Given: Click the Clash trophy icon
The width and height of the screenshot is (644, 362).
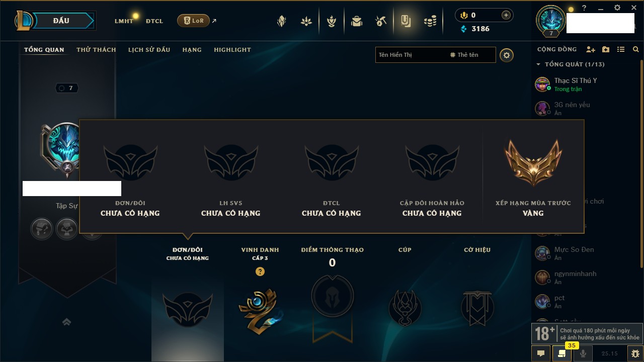Looking at the screenshot, I should [332, 21].
